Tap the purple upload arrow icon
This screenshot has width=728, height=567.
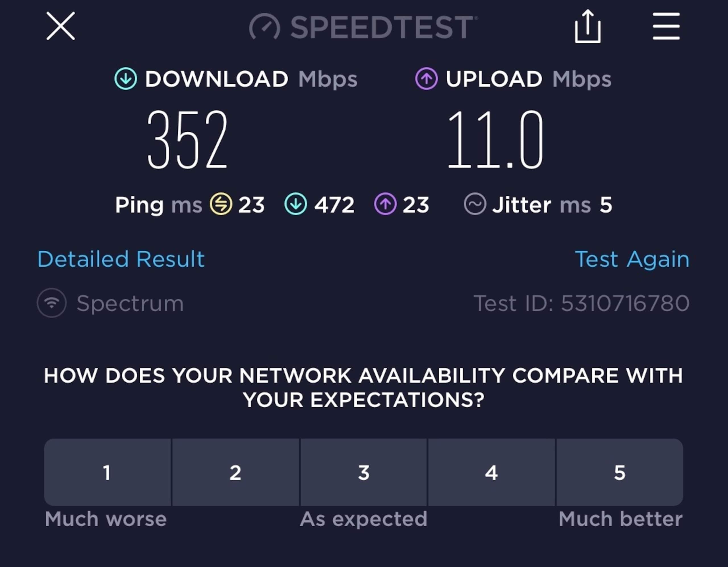click(426, 79)
